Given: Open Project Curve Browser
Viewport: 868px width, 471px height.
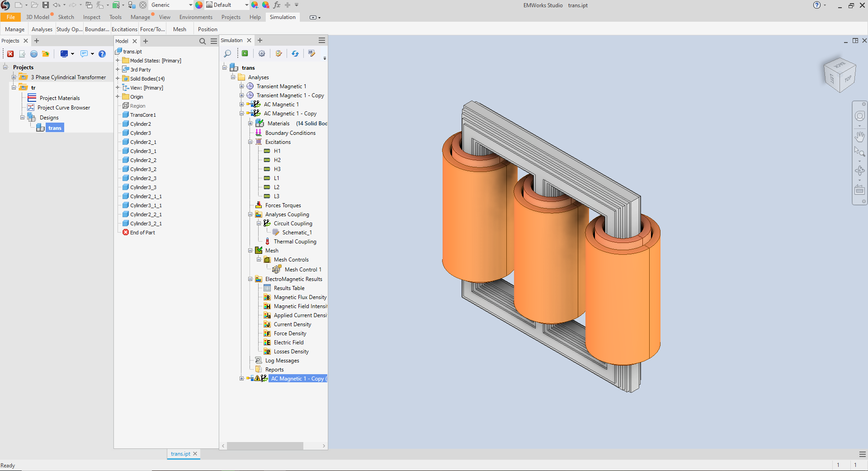Looking at the screenshot, I should [64, 108].
